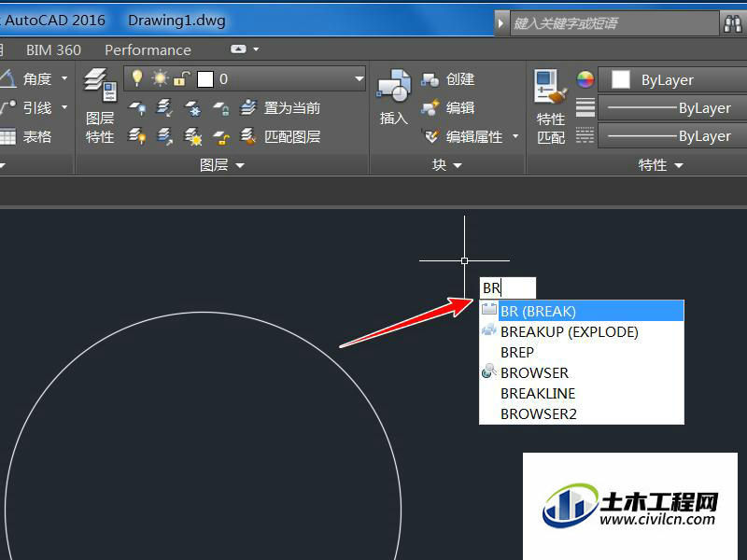Click the binoculars search icon

tap(733, 22)
